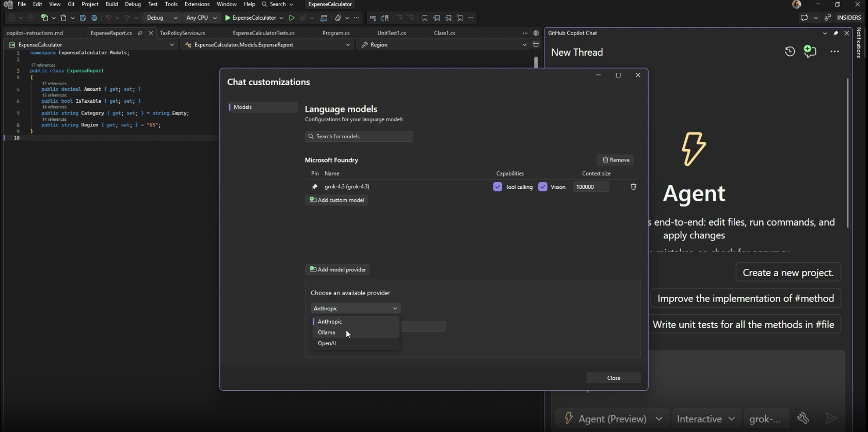
Task: Click the split editor icon
Action: click(536, 44)
